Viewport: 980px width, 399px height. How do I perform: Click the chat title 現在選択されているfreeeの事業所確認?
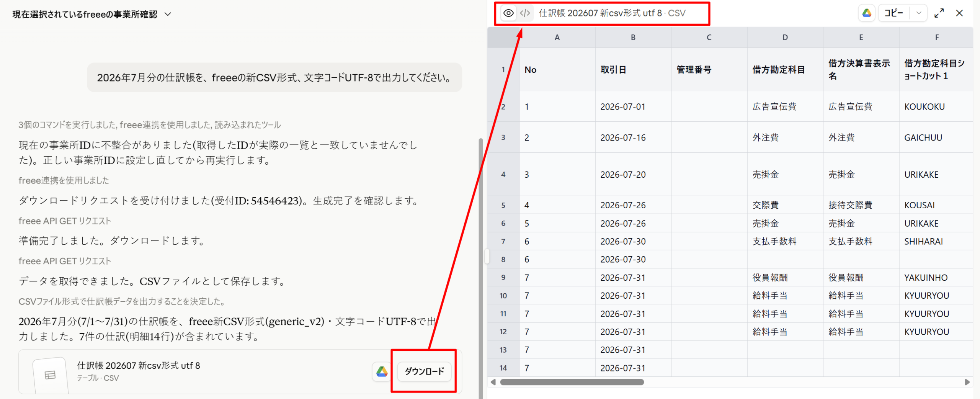(85, 14)
